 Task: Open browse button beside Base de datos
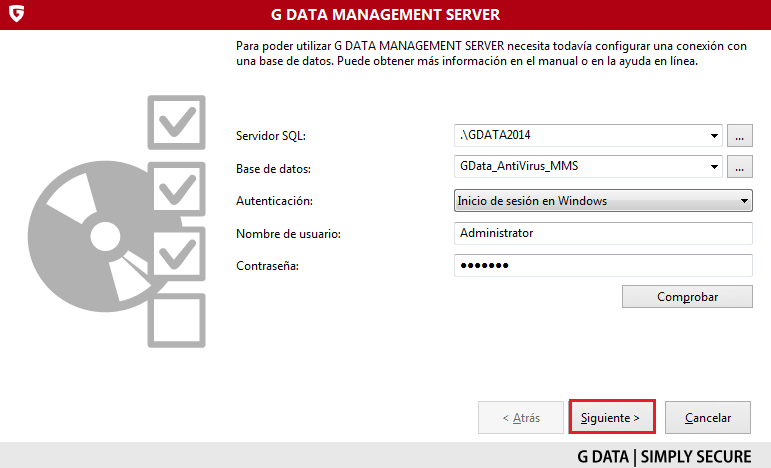739,167
